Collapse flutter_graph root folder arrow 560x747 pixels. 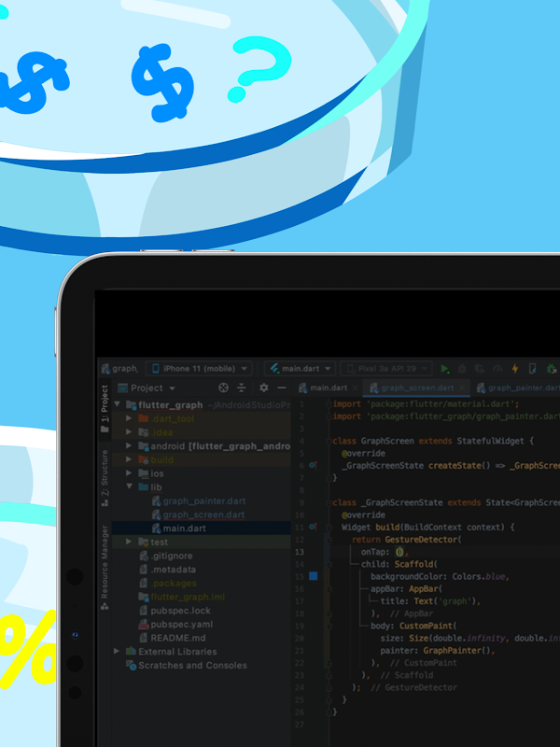(x=118, y=404)
